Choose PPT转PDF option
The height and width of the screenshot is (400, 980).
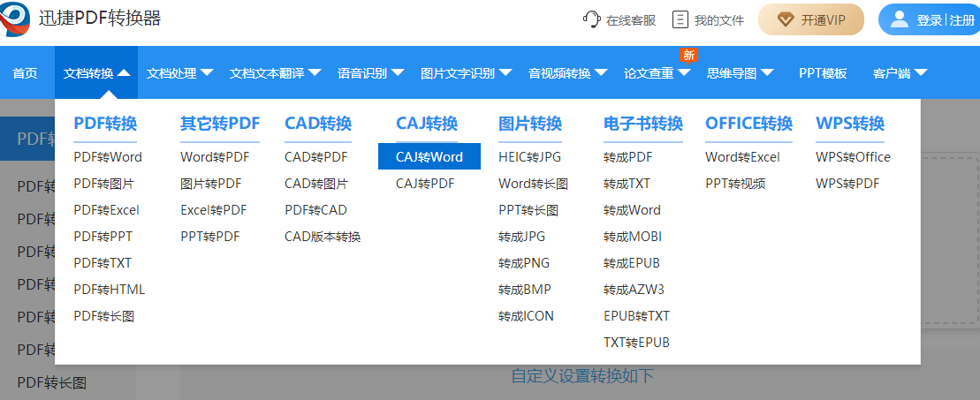tap(210, 237)
